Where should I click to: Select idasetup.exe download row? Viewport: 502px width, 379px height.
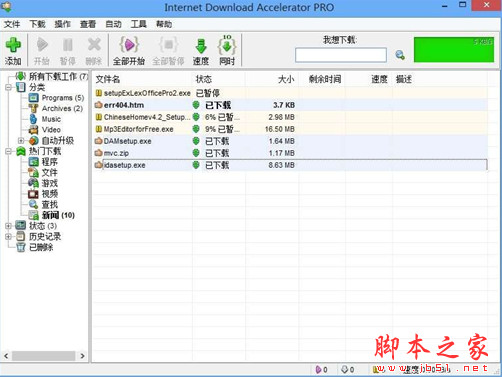[291, 165]
